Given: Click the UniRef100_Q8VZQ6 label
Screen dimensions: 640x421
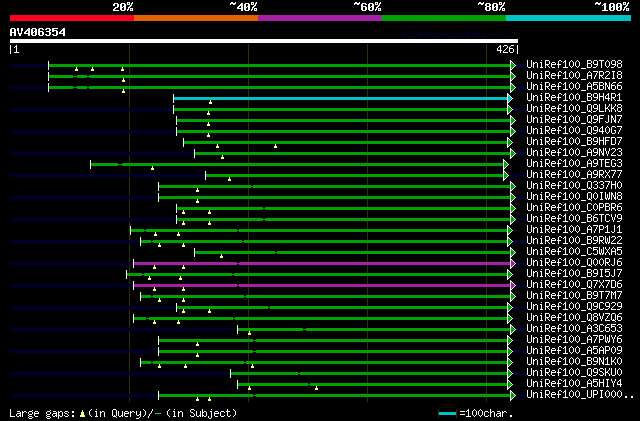Looking at the screenshot, I should [574, 318].
